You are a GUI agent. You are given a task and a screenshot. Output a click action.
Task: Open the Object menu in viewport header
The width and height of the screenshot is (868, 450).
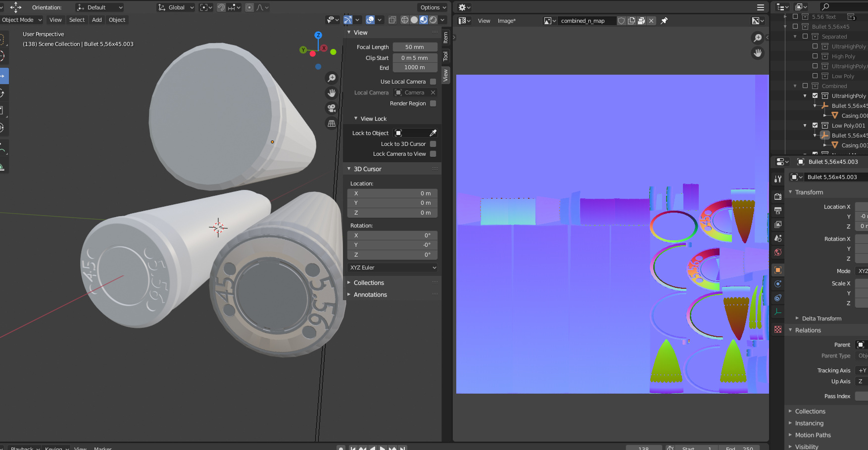[117, 20]
